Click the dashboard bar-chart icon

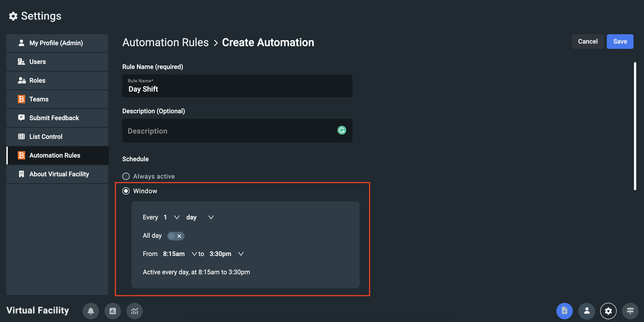(x=113, y=311)
